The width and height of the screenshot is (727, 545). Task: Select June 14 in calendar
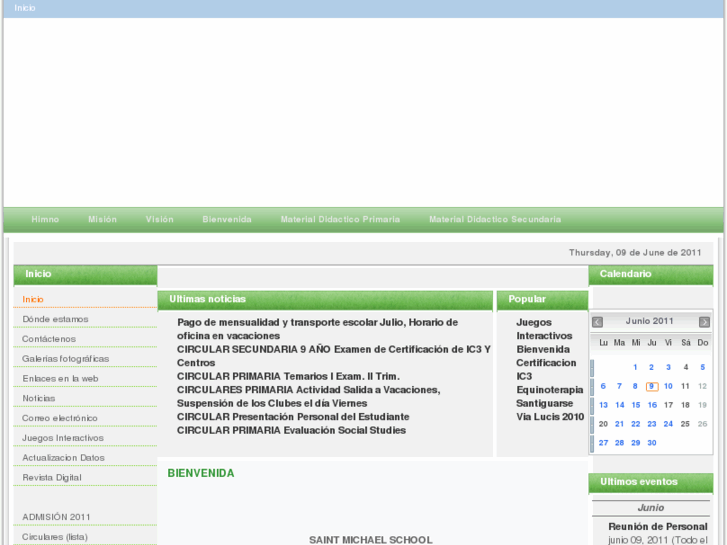[x=619, y=405]
